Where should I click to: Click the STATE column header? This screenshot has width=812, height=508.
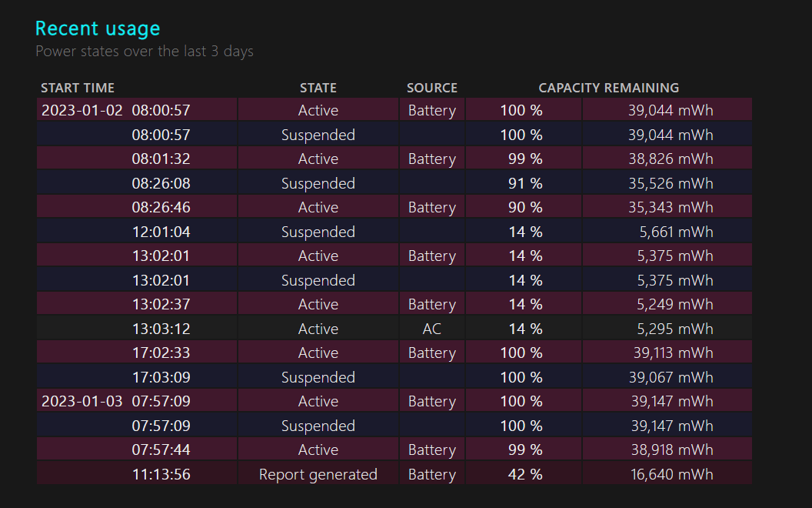coord(318,88)
